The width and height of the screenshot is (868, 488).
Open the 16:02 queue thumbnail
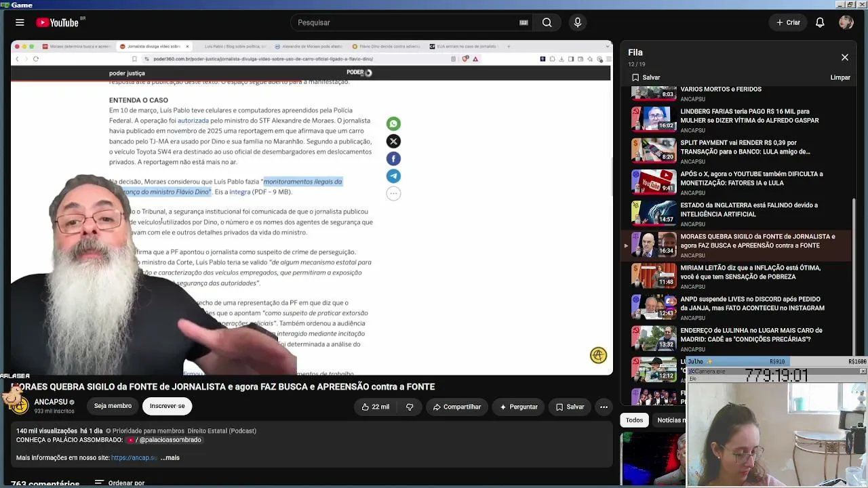click(654, 119)
